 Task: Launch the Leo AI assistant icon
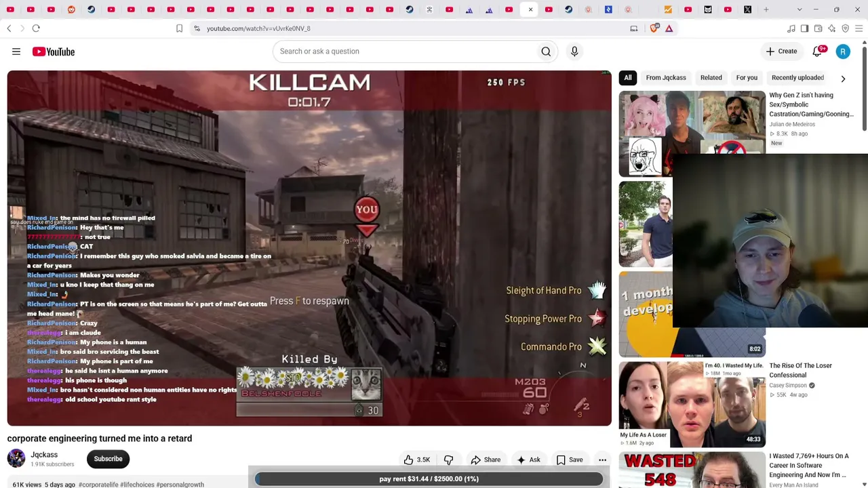[831, 28]
